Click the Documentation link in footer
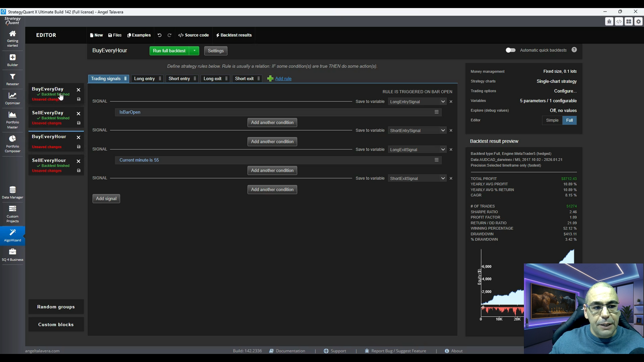 (287, 351)
